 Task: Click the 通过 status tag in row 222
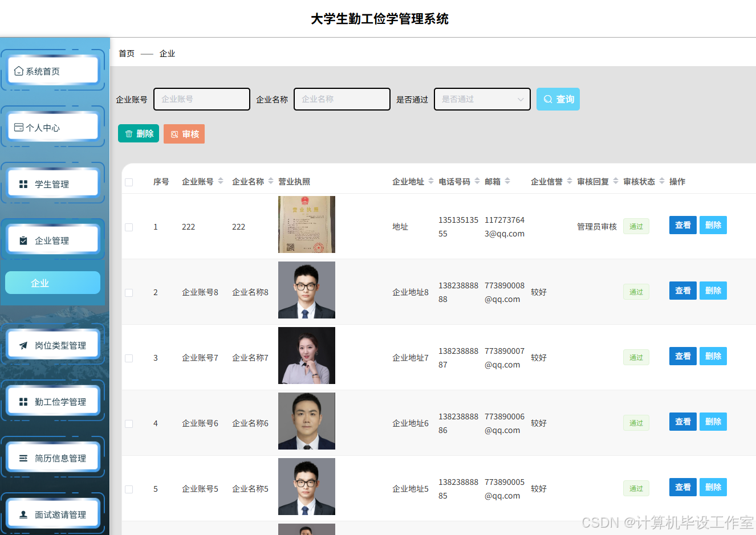pyautogui.click(x=636, y=227)
